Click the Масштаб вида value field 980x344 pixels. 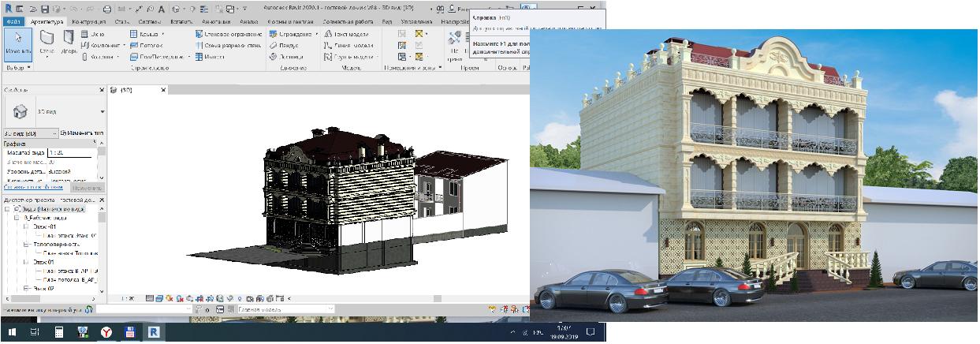pyautogui.click(x=69, y=152)
